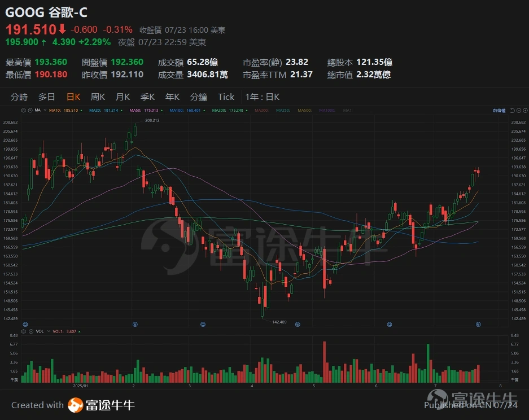Screen dimensions: 529x420
Task: Reset the chart view with the undo icon
Action: tap(513, 111)
